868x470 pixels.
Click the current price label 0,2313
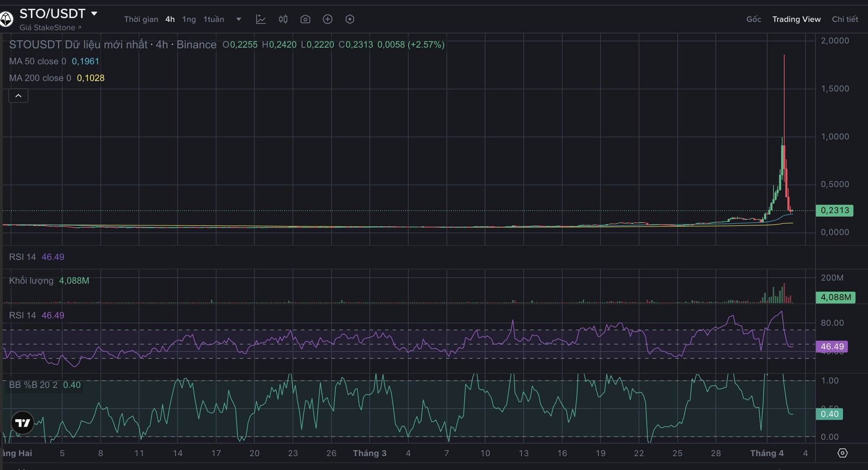[x=835, y=210]
